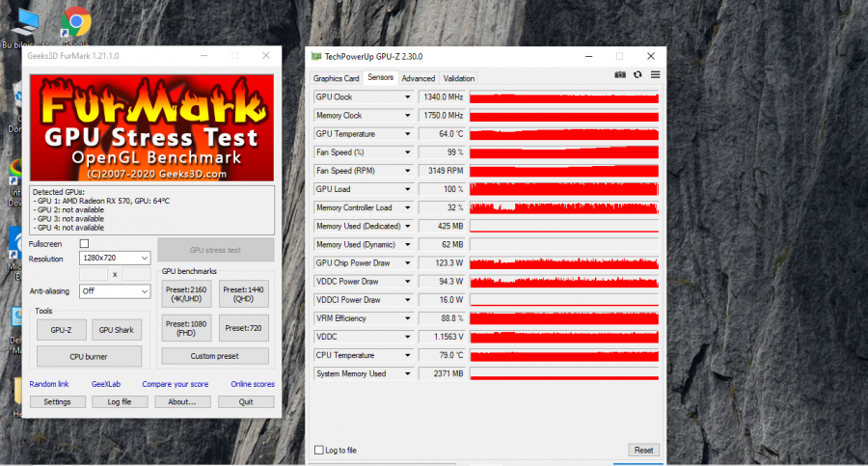The image size is (868, 466).
Task: Tick the Log to file checkbox
Action: pyautogui.click(x=319, y=450)
